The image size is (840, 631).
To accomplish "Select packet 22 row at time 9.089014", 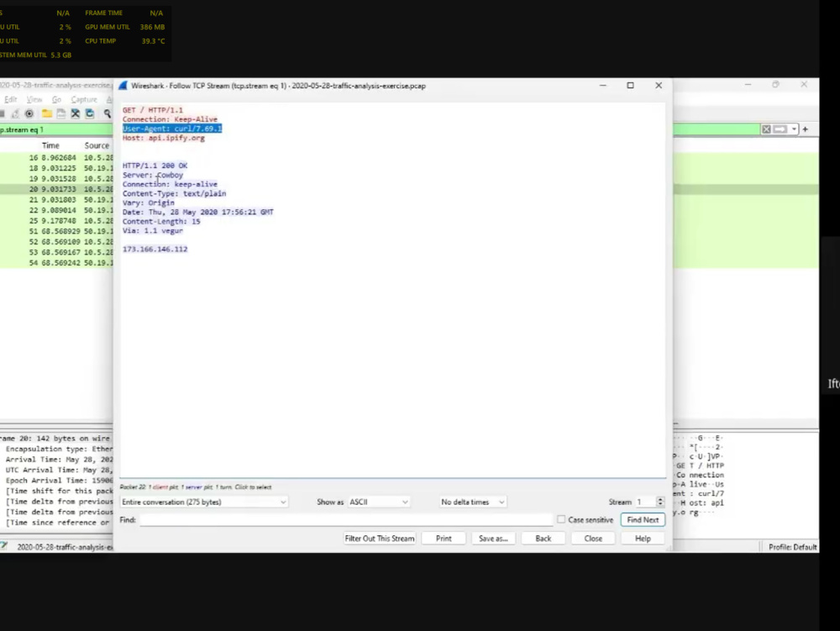I will pos(56,210).
